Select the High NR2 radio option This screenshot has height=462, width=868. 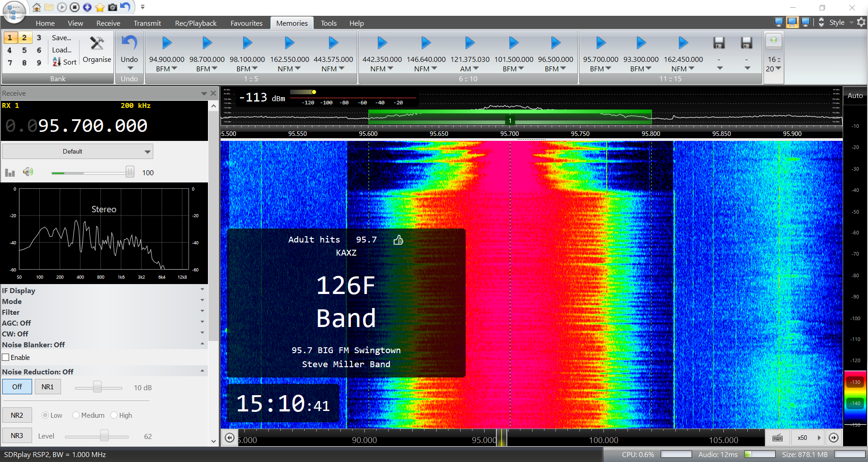click(114, 415)
